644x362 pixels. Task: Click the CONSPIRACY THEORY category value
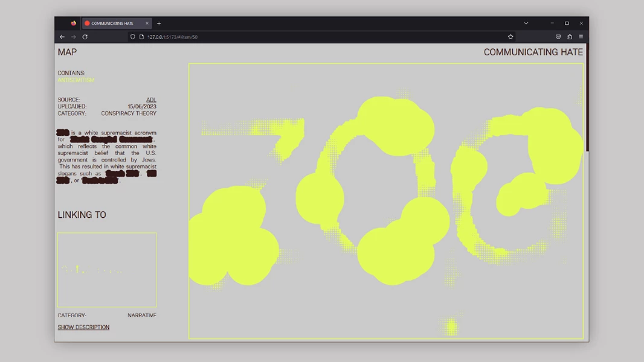129,113
